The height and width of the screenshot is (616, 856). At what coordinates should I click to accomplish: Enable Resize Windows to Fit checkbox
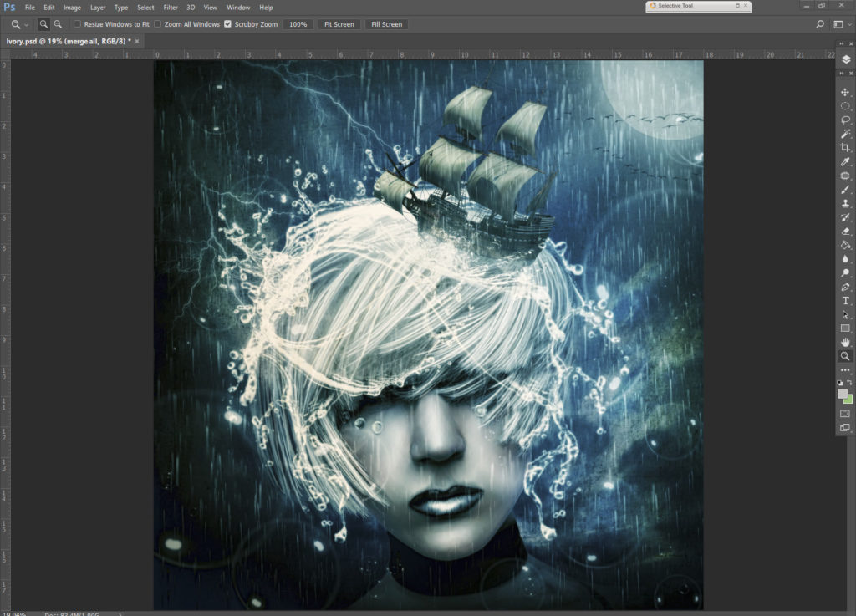click(x=78, y=24)
